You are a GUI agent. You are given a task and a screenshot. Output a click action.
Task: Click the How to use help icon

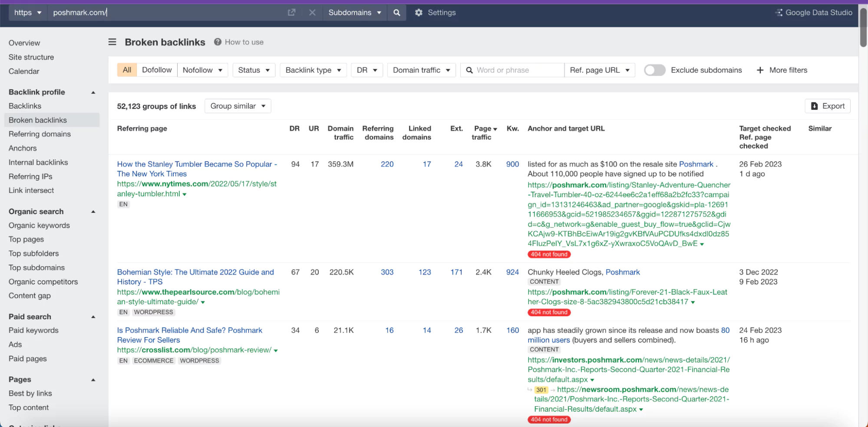click(x=218, y=42)
